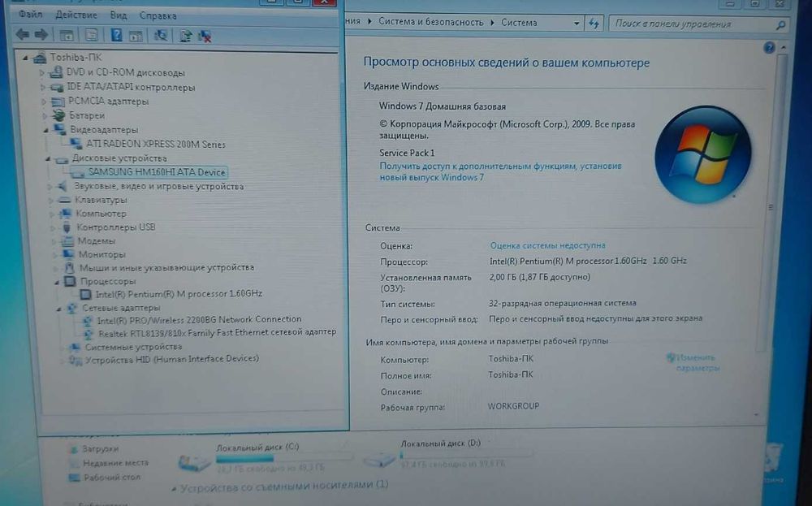The height and width of the screenshot is (506, 812).
Task: Click Система breadcrumb item
Action: coord(519,22)
